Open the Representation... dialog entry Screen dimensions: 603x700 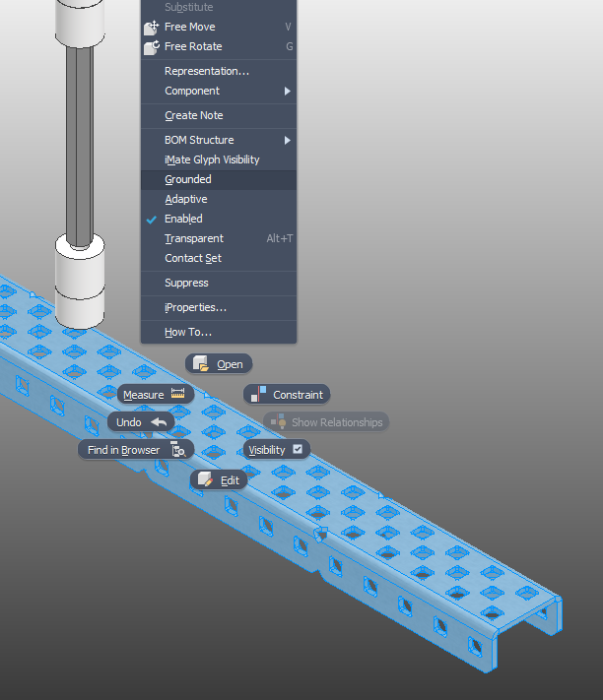219,71
